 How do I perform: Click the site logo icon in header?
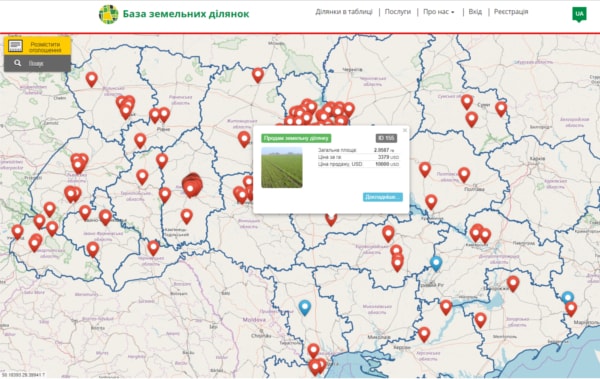pos(108,14)
